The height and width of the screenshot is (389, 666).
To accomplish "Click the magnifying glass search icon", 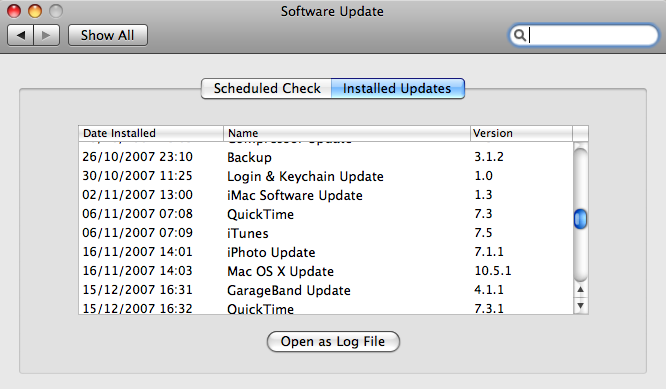I will coord(519,35).
